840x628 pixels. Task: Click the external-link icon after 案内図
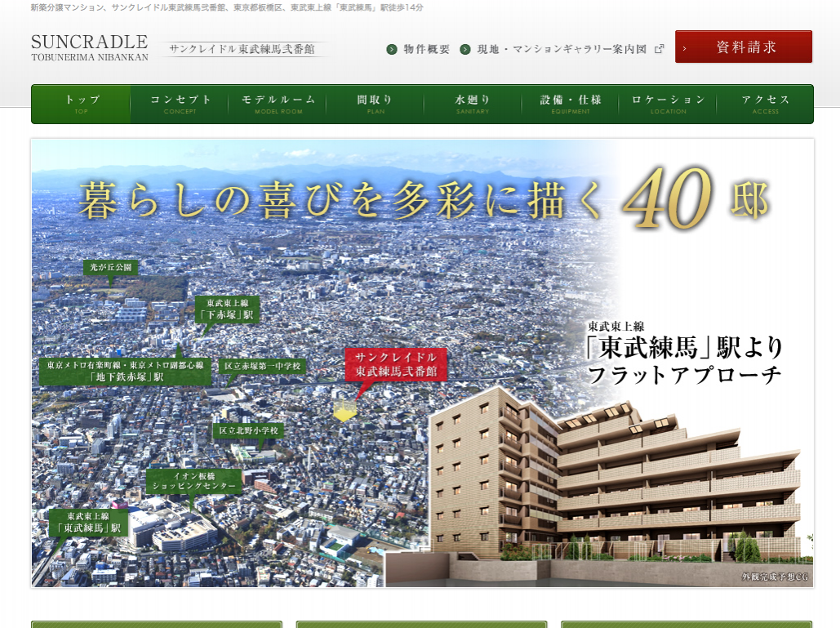point(660,49)
